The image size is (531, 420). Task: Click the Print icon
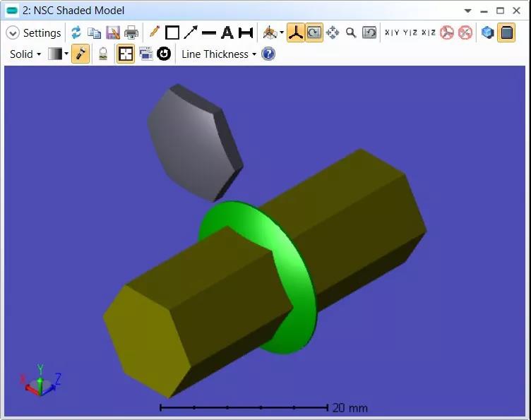point(131,32)
